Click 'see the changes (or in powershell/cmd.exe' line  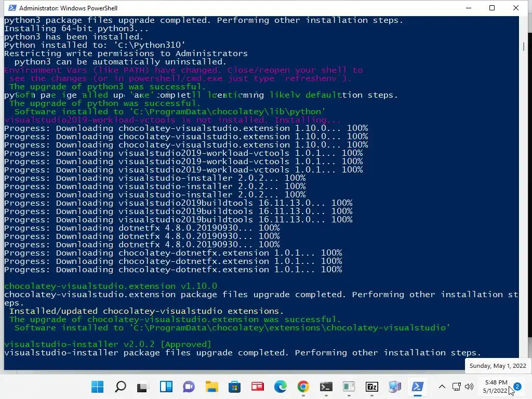coord(180,78)
